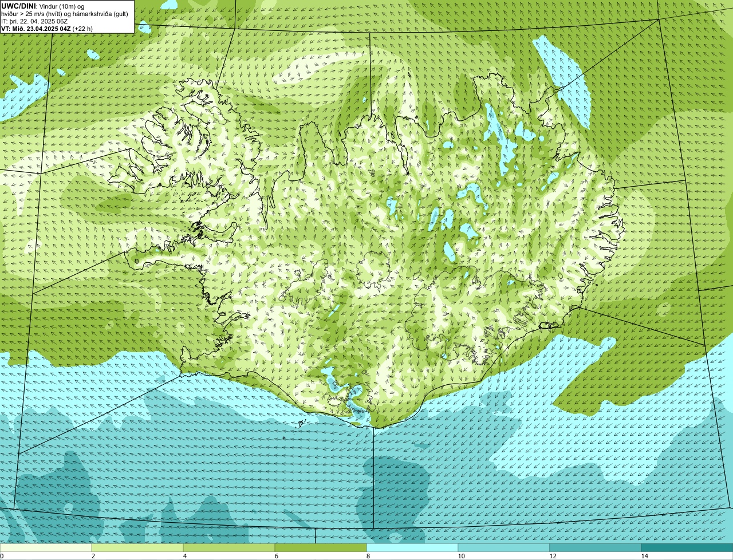Click the "VT: Mið. 23.04.2025 04Z (+22 h)" line
The height and width of the screenshot is (560, 733).
click(x=47, y=29)
